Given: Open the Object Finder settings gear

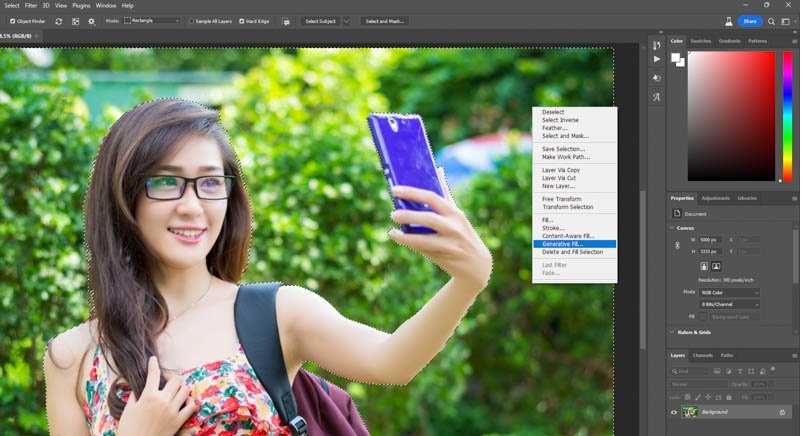Looking at the screenshot, I should pos(92,21).
